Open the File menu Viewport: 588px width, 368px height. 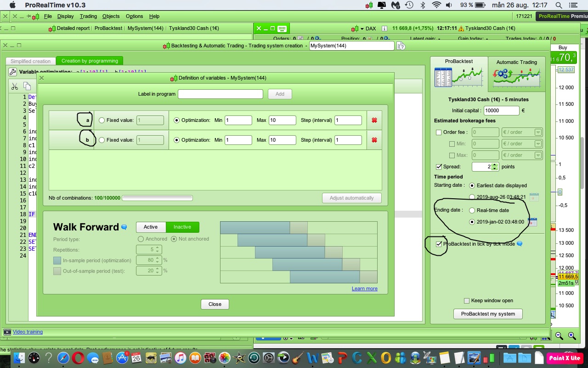tap(48, 16)
